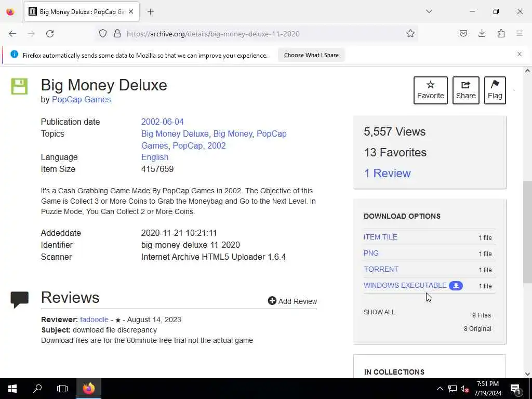This screenshot has height=399, width=532.
Task: Click the Firefox taskbar icon
Action: (x=88, y=389)
